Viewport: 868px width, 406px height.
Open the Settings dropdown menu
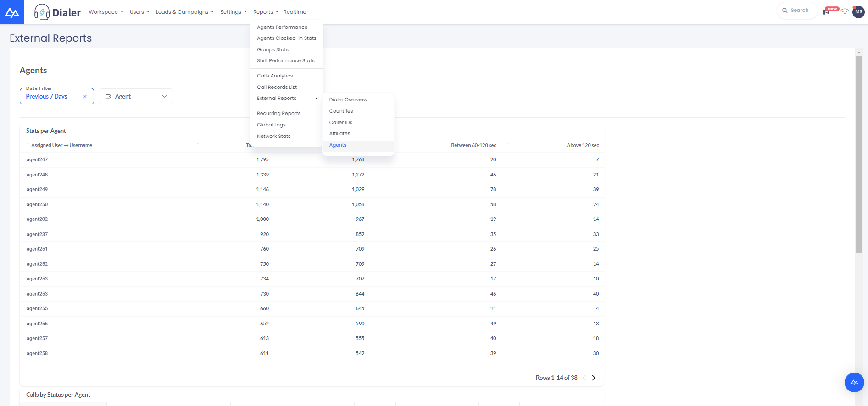(234, 12)
